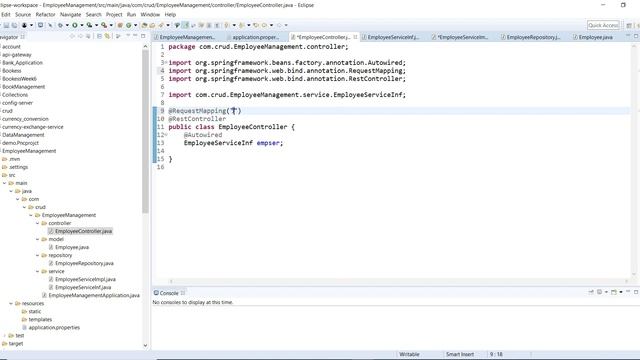Click the Coverage run icon
This screenshot has width=640, height=360.
tap(89, 25)
